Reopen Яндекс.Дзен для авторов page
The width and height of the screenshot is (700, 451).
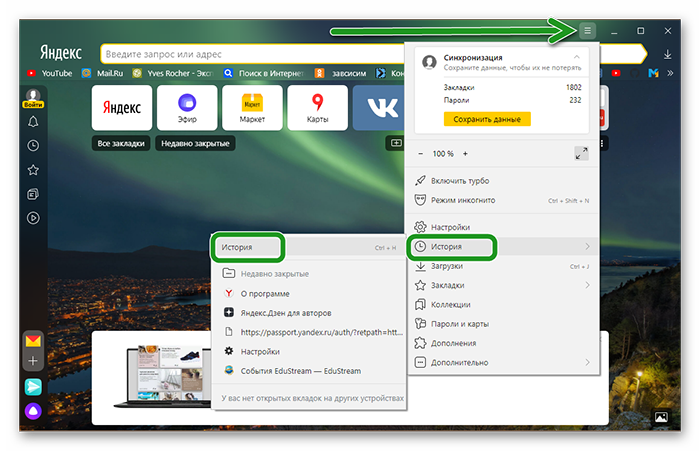pos(308,313)
